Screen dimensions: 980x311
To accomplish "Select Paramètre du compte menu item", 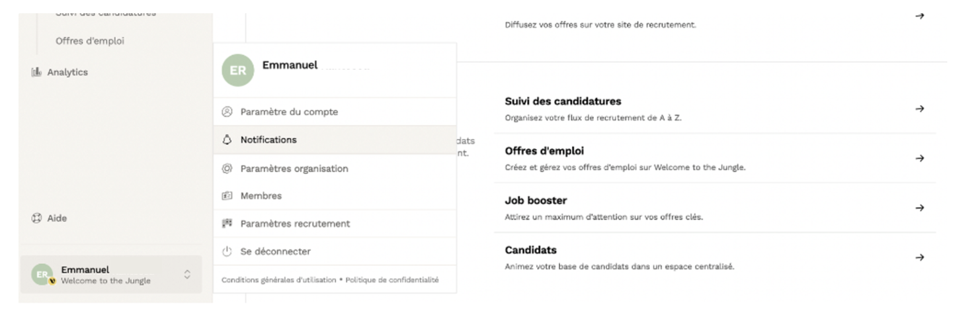I will (x=289, y=112).
